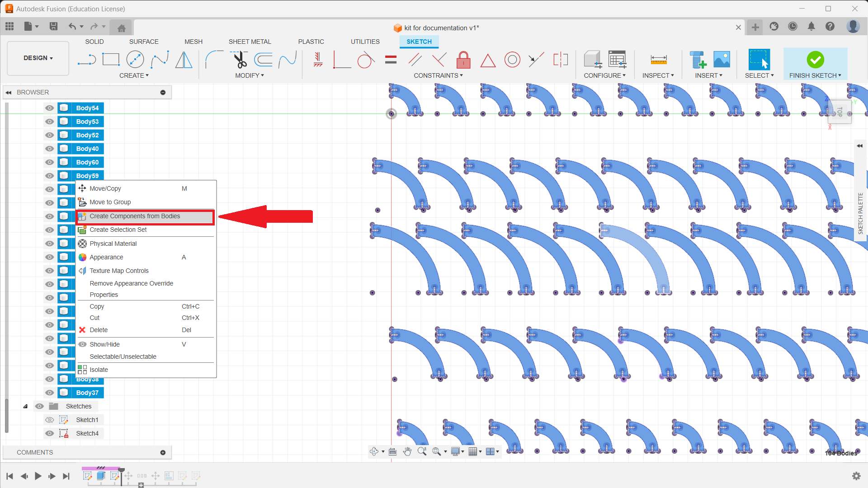Image resolution: width=868 pixels, height=488 pixels.
Task: Toggle visibility of Sketches folder
Action: [x=40, y=406]
